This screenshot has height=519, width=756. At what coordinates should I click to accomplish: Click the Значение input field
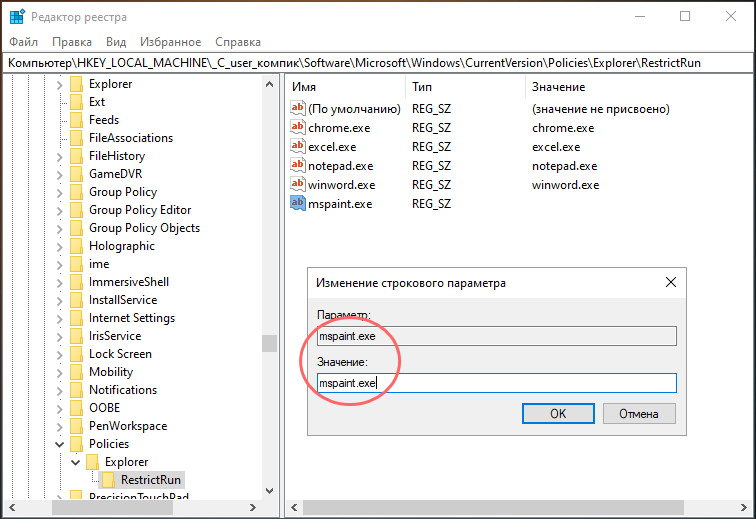497,383
